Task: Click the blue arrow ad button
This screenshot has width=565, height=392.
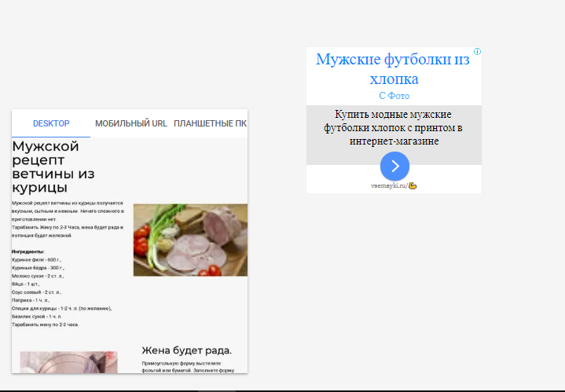Action: pyautogui.click(x=394, y=166)
